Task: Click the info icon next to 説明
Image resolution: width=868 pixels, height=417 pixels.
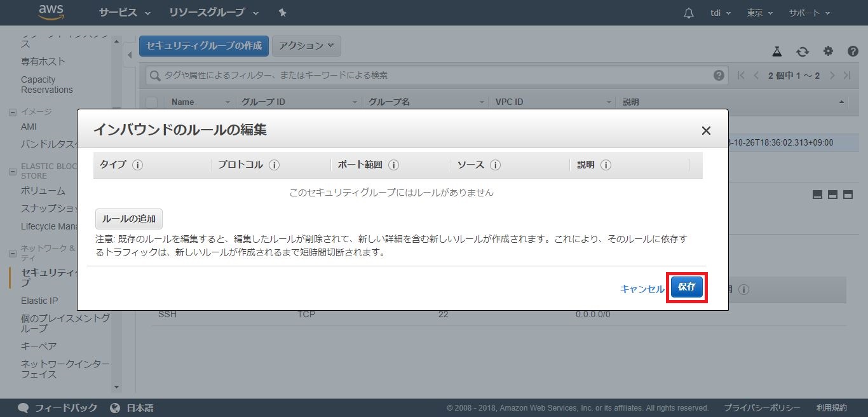Action: pyautogui.click(x=606, y=165)
